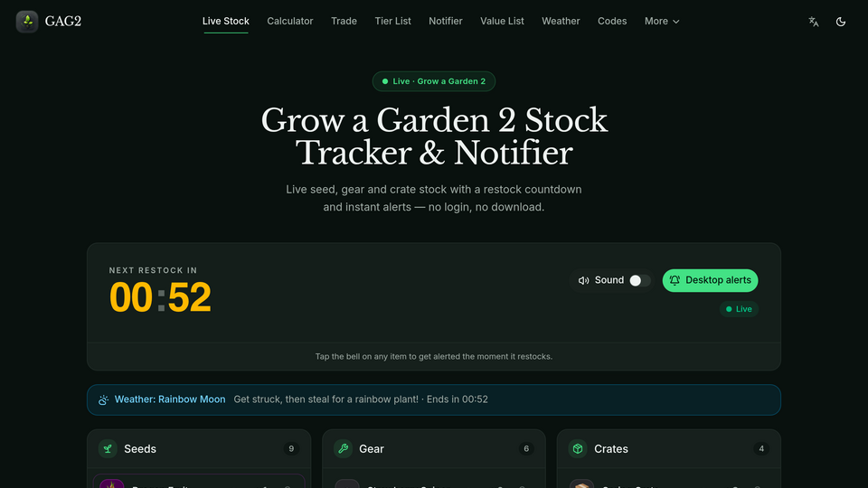This screenshot has height=488, width=868.
Task: Click the Live status pill
Action: click(739, 309)
